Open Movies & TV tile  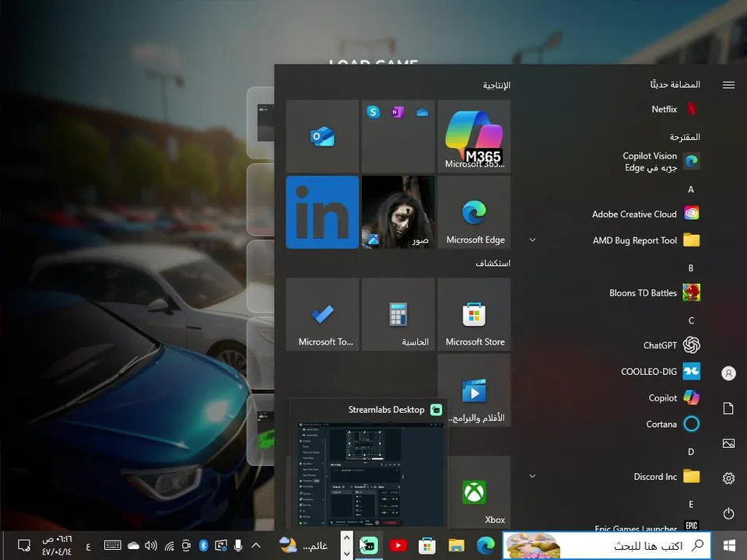[474, 390]
